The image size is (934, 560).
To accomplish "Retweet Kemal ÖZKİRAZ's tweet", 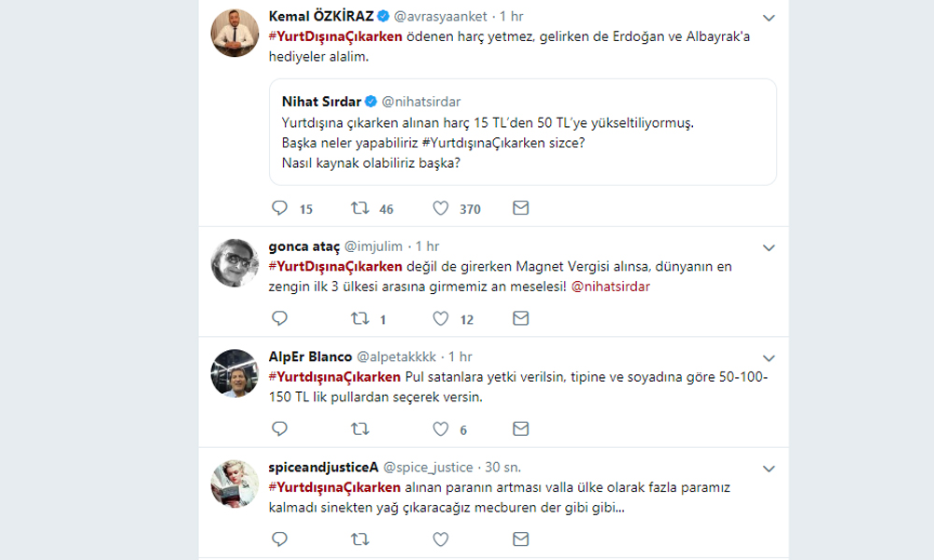I will [x=360, y=208].
